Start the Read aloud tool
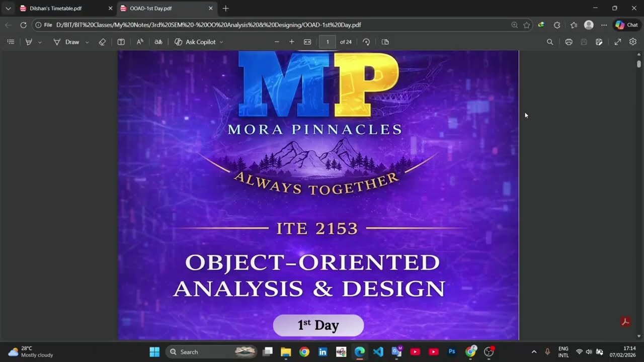644x362 pixels. coord(140,42)
